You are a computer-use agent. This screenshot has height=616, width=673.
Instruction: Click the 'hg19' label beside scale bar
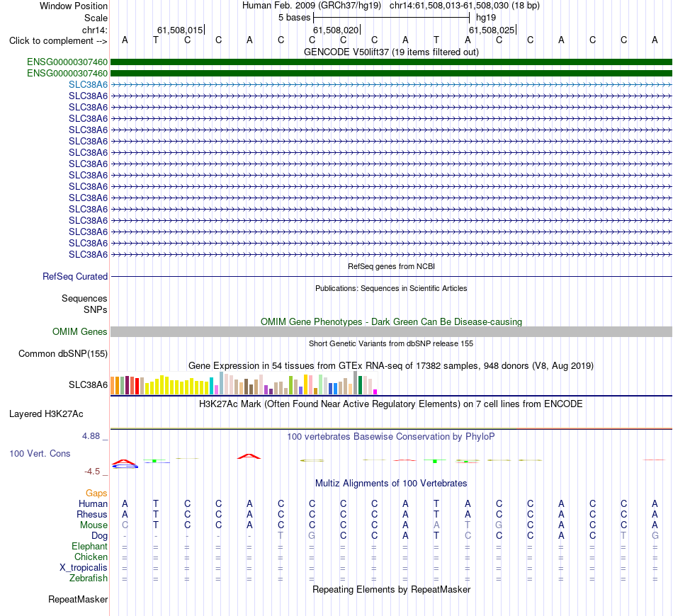point(486,18)
